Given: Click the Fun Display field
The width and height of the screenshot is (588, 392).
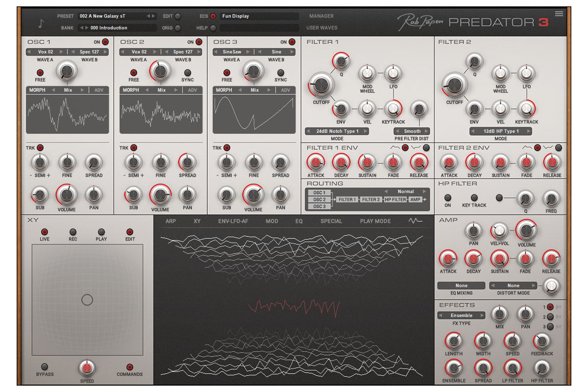Looking at the screenshot, I should (259, 16).
